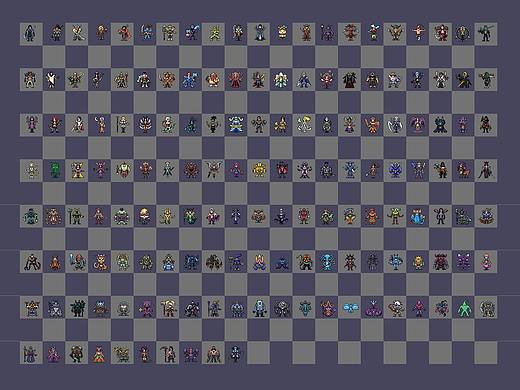Select the pale figure with outstretched arms, top row

(418, 33)
